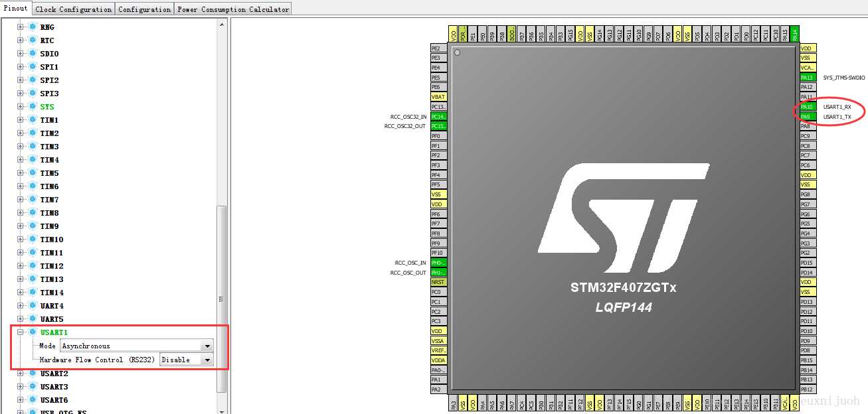Click the SDIO peripheral gear icon
Viewport: 868px width, 414px height.
[32, 54]
